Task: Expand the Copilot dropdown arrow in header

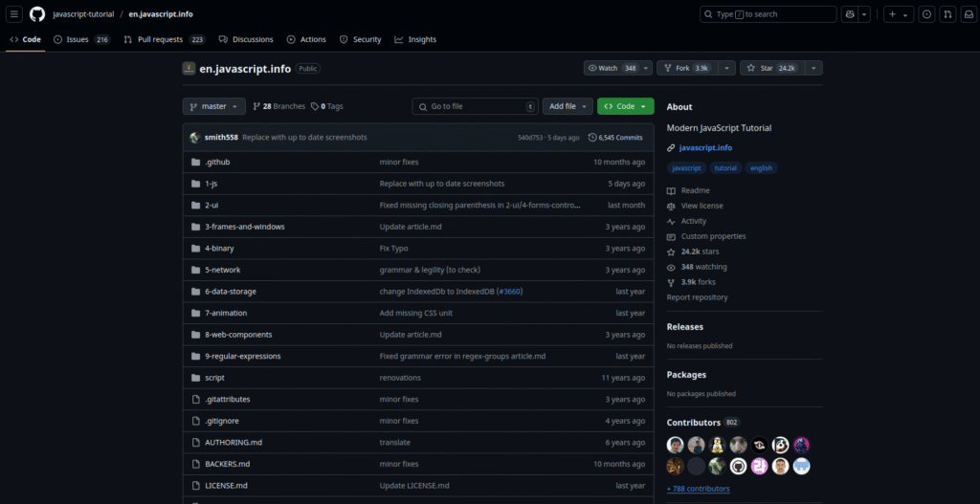Action: click(864, 14)
